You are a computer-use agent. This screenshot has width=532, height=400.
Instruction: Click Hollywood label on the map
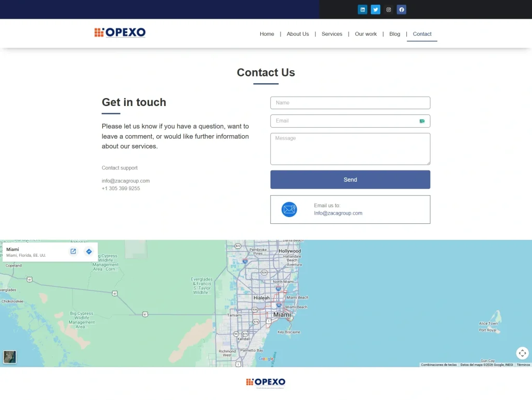click(x=290, y=251)
